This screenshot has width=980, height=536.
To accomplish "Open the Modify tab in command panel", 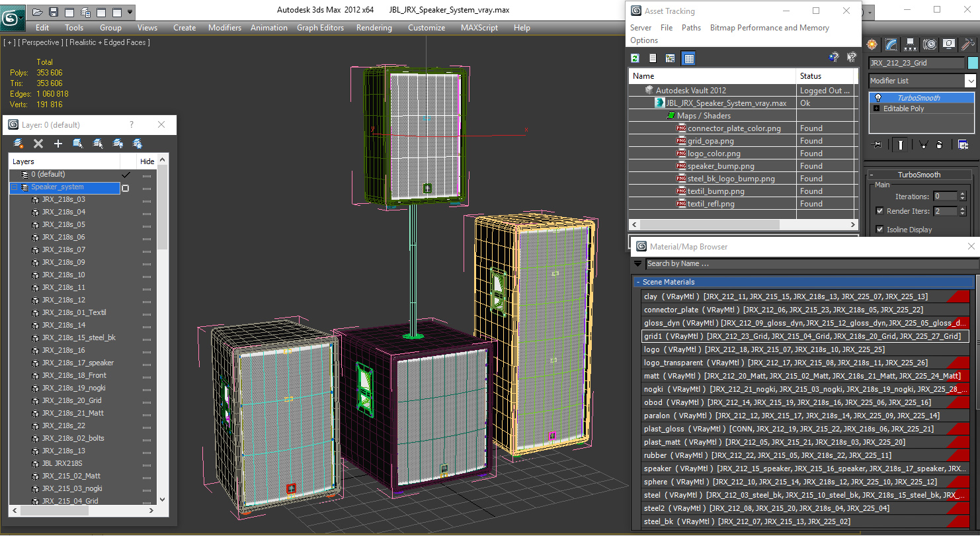I will pyautogui.click(x=891, y=44).
